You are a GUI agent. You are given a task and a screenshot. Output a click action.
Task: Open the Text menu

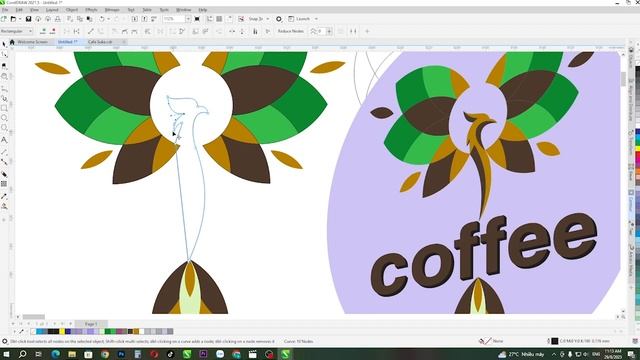pyautogui.click(x=131, y=10)
